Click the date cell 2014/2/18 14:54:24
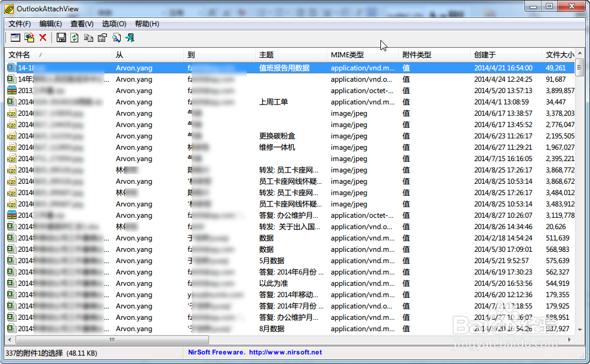This screenshot has width=590, height=364. click(503, 238)
